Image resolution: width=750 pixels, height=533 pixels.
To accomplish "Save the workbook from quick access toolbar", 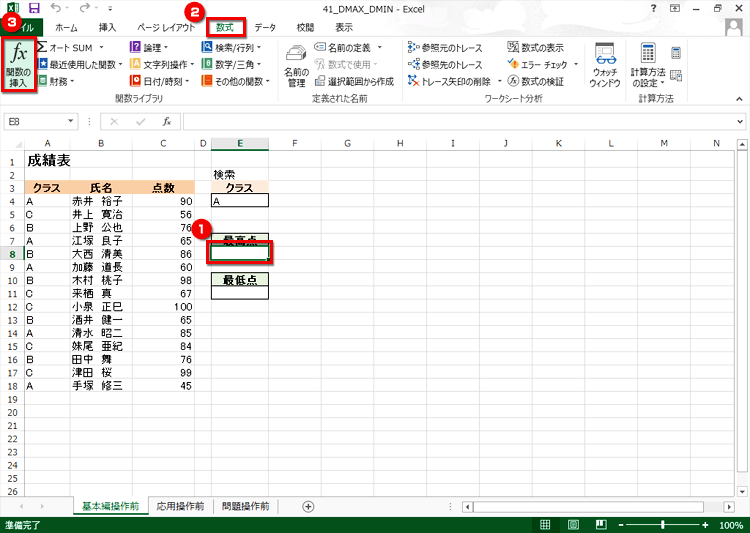I will point(34,8).
